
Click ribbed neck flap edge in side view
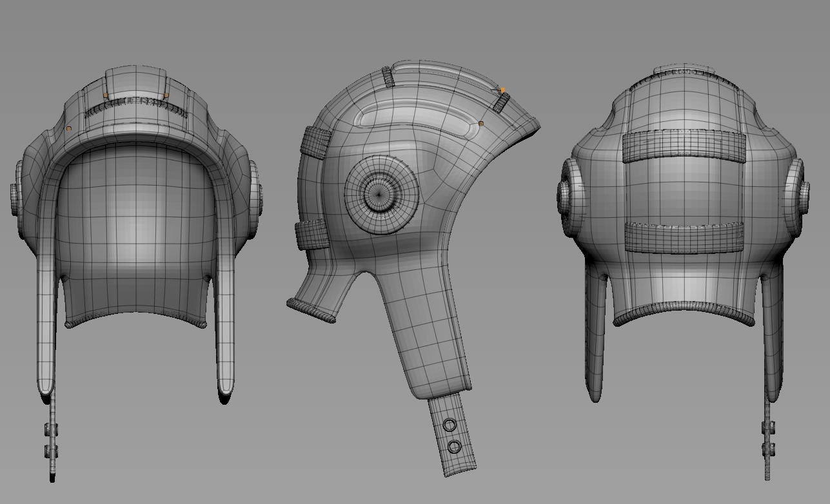click(311, 310)
